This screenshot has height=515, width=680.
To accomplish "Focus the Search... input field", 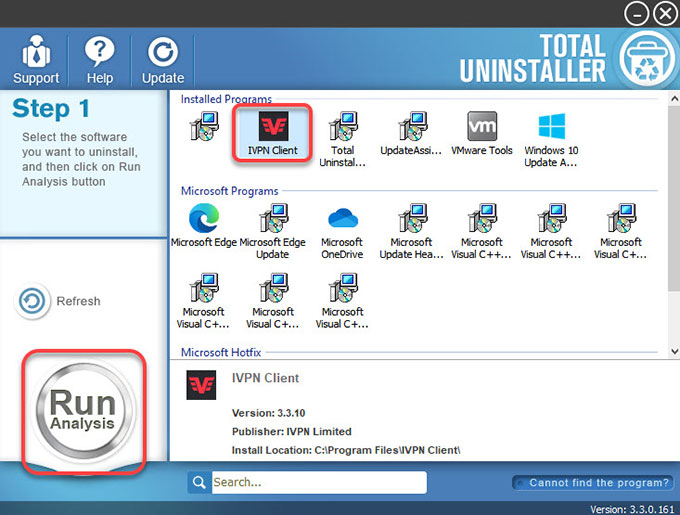I will [319, 482].
